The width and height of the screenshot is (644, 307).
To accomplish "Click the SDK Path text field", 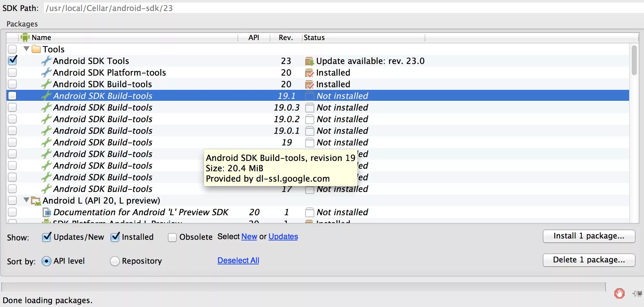I will (x=323, y=8).
